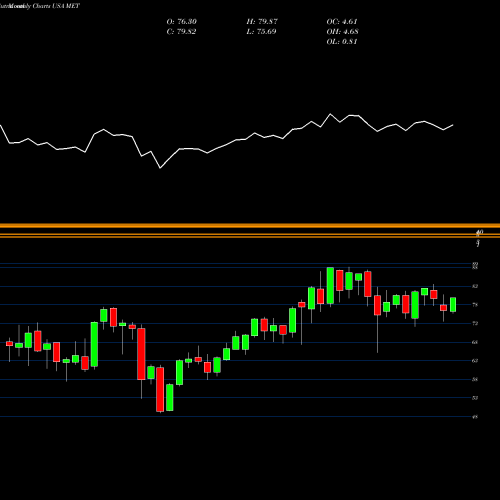
Task: Click the 'Charts USA MET' title text
Action: click(x=56, y=6)
